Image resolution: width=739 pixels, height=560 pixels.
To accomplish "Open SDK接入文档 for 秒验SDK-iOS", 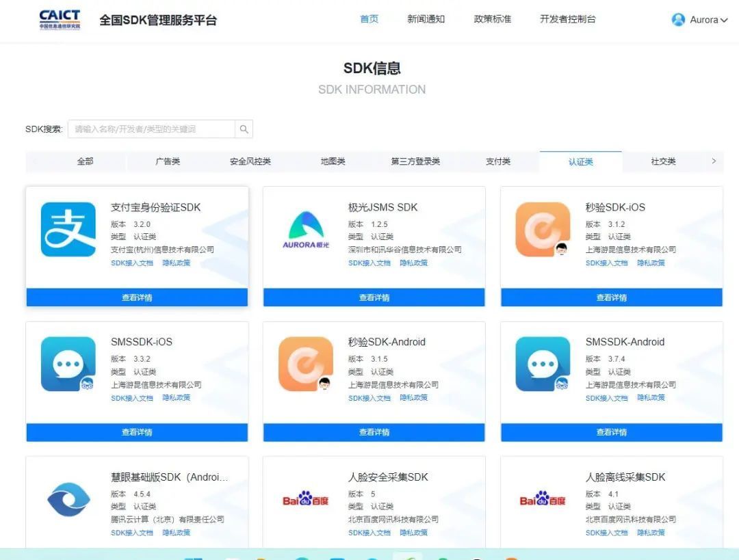I will click(x=606, y=263).
